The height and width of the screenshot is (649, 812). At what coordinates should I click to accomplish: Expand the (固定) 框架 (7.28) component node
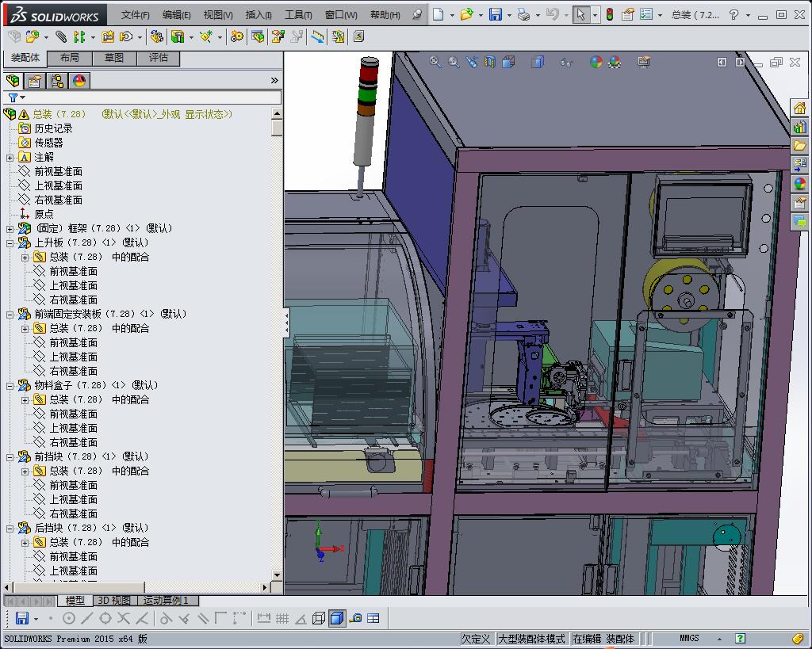(x=10, y=229)
